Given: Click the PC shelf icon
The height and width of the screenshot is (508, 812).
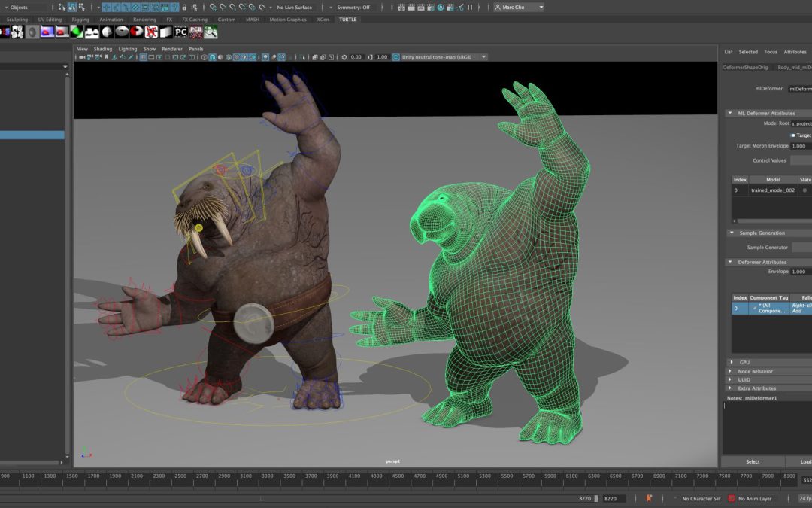Looking at the screenshot, I should tap(180, 32).
